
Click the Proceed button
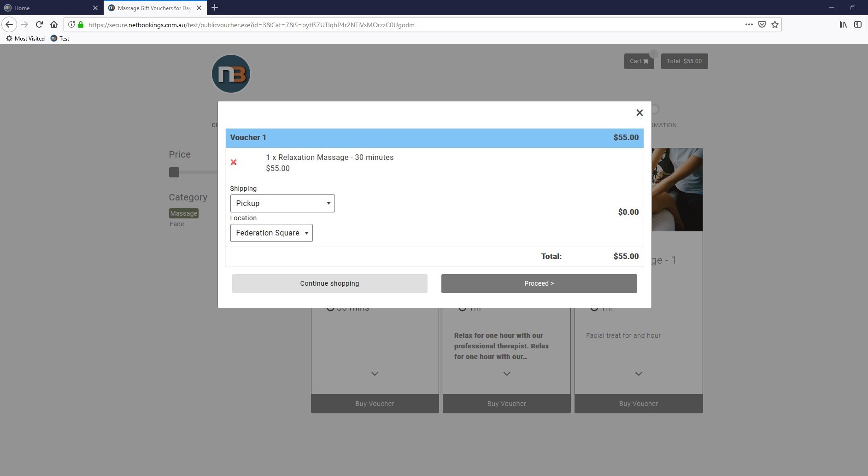[539, 283]
